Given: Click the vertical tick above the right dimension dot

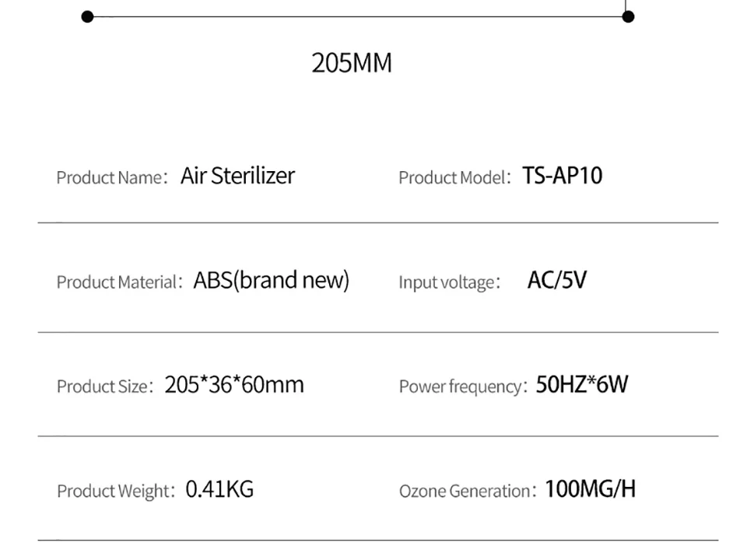Looking at the screenshot, I should click(626, 4).
